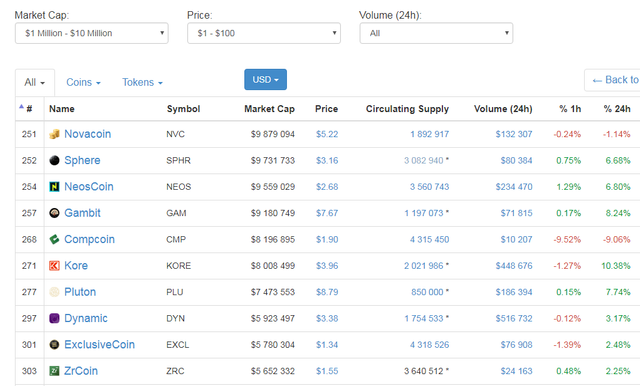Click the Compcoin green logo icon
640x386 pixels.
54,240
